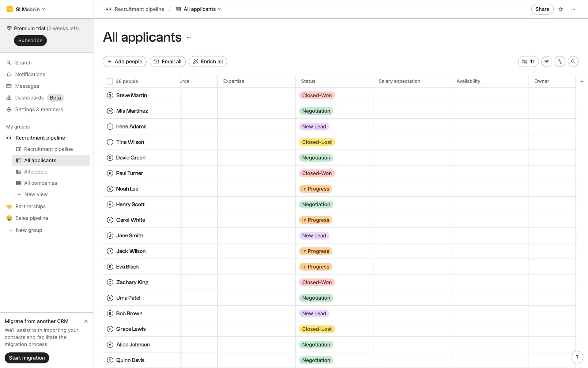
Task: Open the more options ellipsis at top right
Action: pyautogui.click(x=573, y=9)
